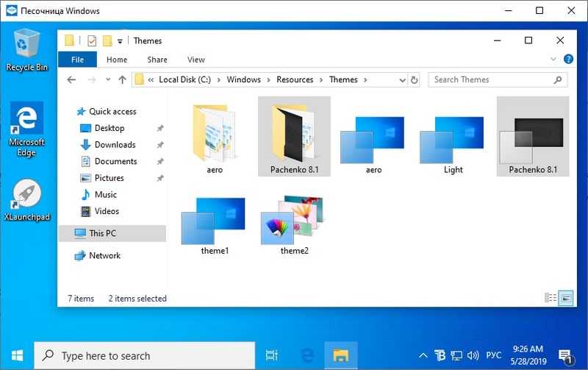Select the theme1 file

[x=215, y=225]
